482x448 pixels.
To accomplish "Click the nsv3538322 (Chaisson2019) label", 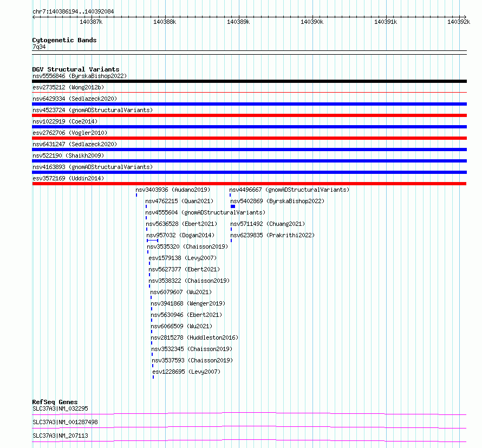I will click(x=189, y=281).
